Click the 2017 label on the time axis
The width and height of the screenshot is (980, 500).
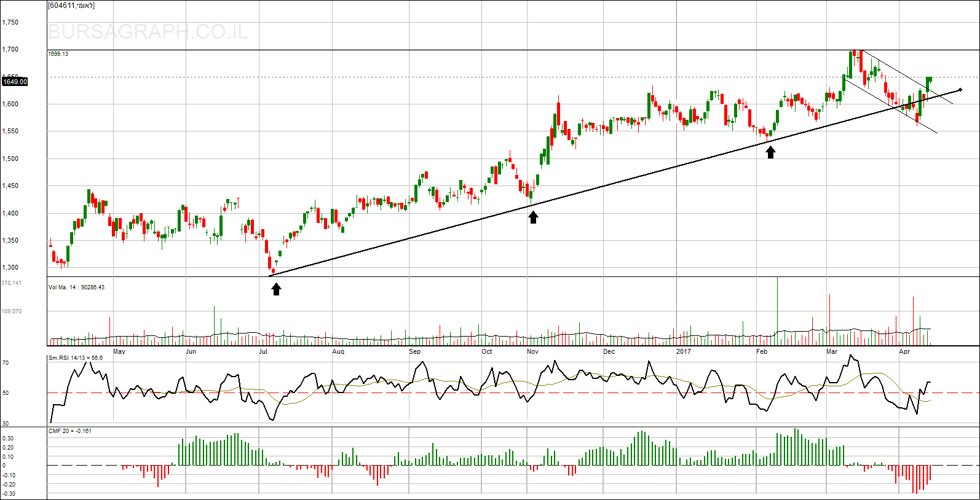[x=683, y=351]
